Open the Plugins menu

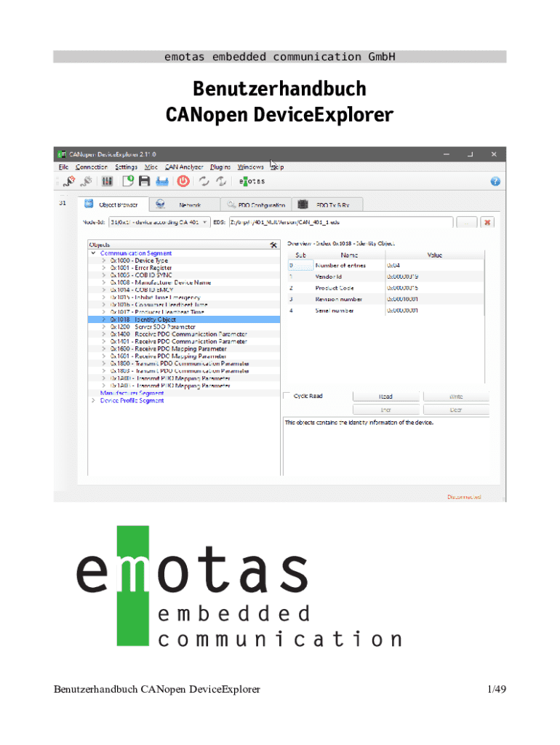click(220, 167)
